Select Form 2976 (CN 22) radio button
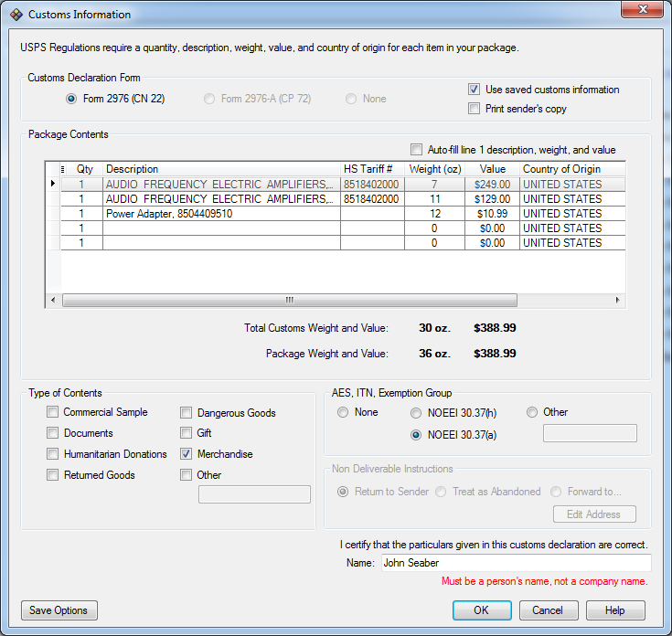The height and width of the screenshot is (636, 672). click(x=71, y=99)
